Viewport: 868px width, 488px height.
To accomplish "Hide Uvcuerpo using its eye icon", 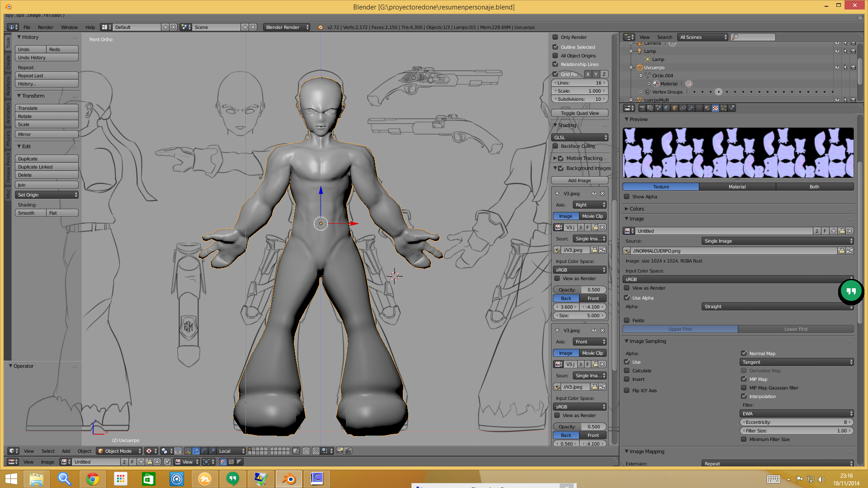I will (x=837, y=67).
